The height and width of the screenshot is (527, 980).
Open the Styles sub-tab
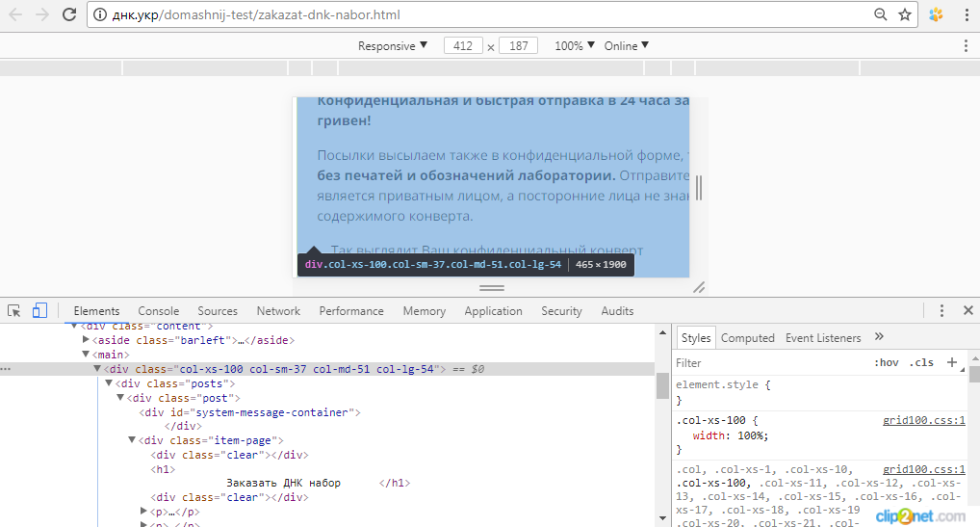696,337
